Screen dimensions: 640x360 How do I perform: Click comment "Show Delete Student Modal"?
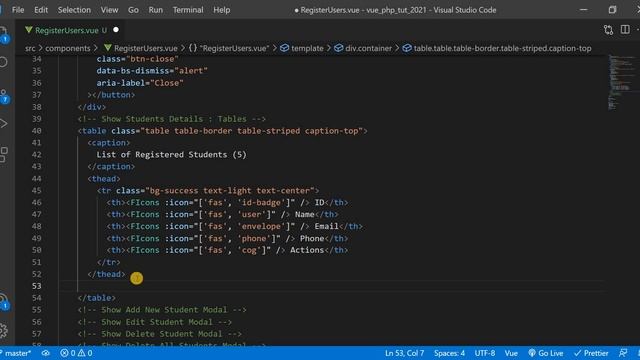point(160,333)
